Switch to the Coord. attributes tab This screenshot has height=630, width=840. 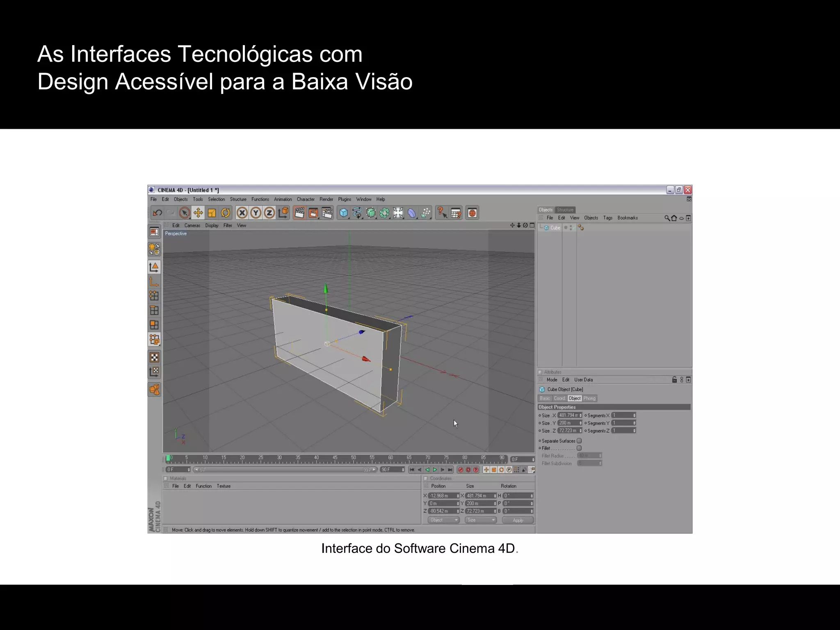(559, 398)
